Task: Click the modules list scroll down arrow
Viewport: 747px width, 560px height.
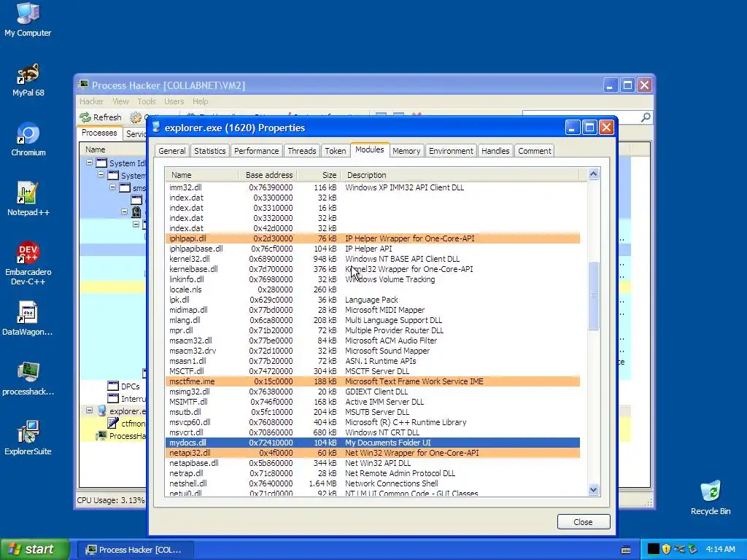Action: tap(593, 489)
